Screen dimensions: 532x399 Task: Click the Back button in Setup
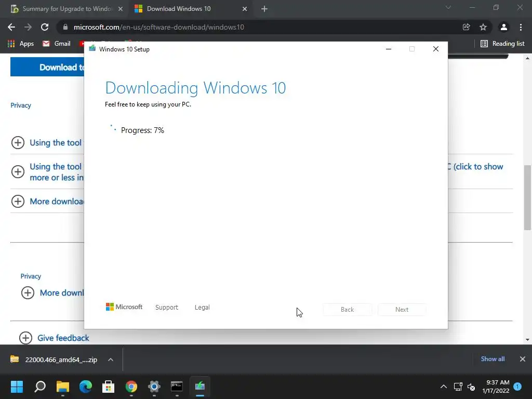point(348,310)
